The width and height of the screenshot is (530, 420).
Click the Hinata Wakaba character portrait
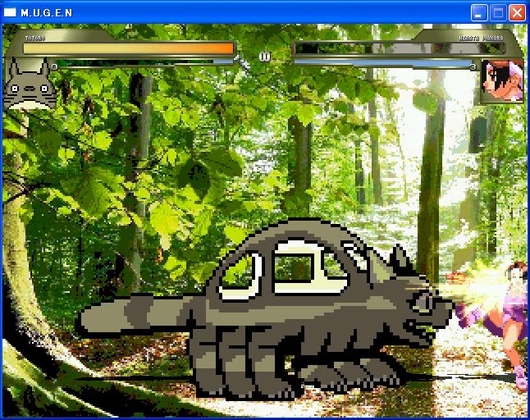point(502,81)
